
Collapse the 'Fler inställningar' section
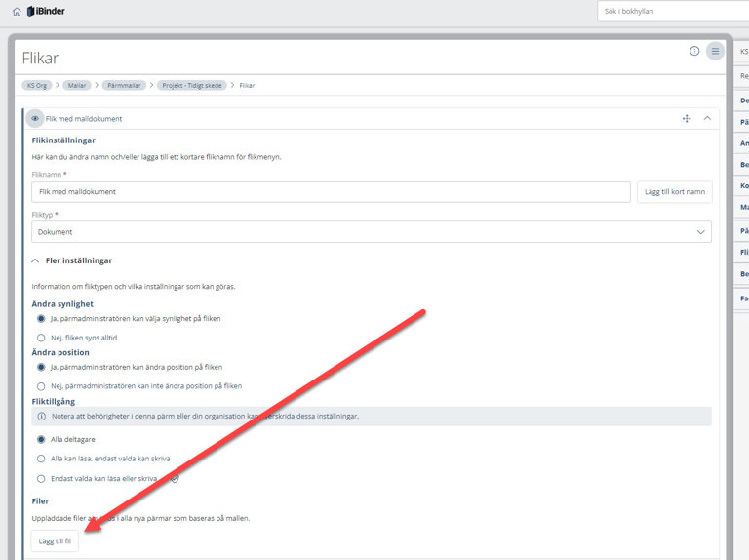pyautogui.click(x=36, y=261)
